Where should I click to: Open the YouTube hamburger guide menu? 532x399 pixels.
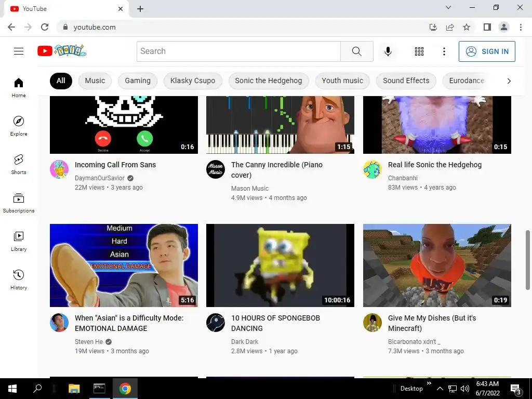click(19, 51)
